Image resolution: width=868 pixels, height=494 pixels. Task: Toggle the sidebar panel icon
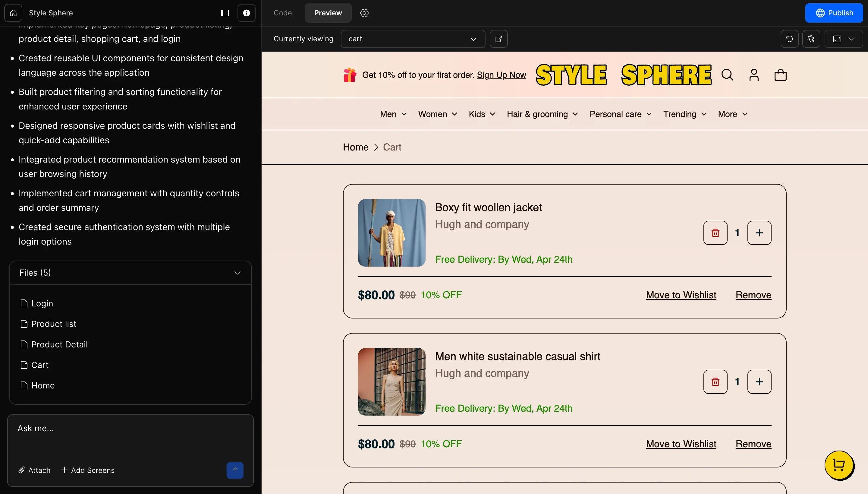click(225, 13)
